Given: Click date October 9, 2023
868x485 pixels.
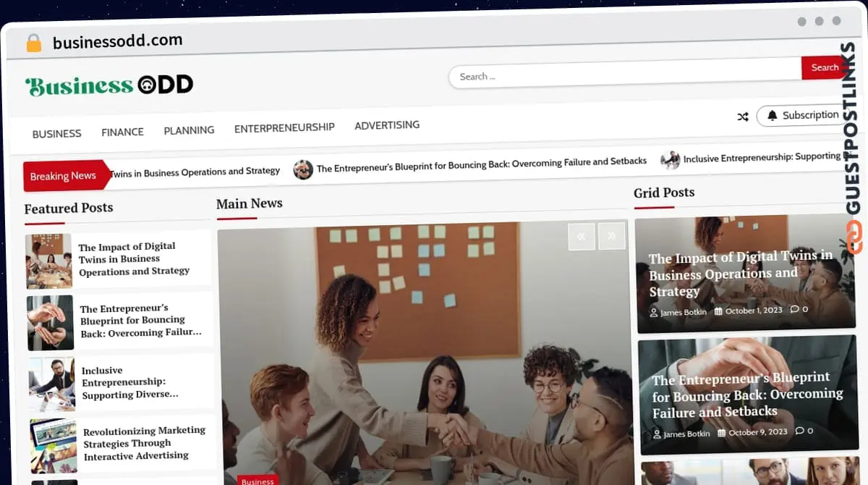Looking at the screenshot, I should tap(758, 432).
